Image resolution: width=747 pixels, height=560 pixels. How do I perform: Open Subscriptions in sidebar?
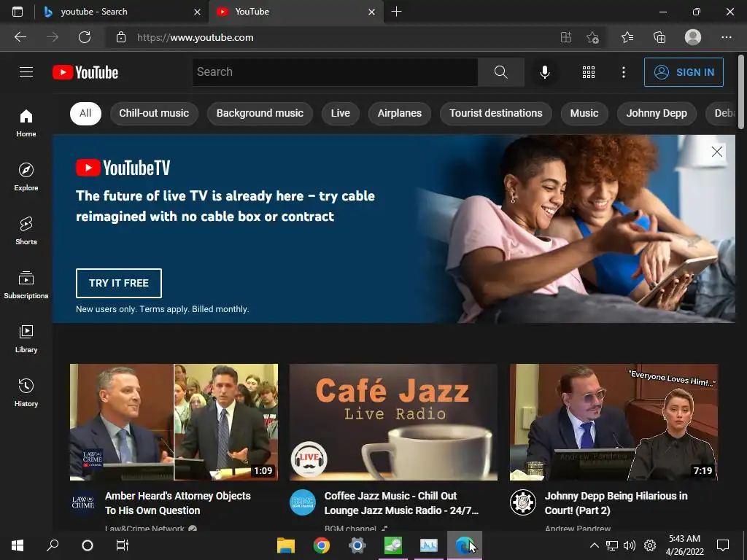click(x=26, y=285)
